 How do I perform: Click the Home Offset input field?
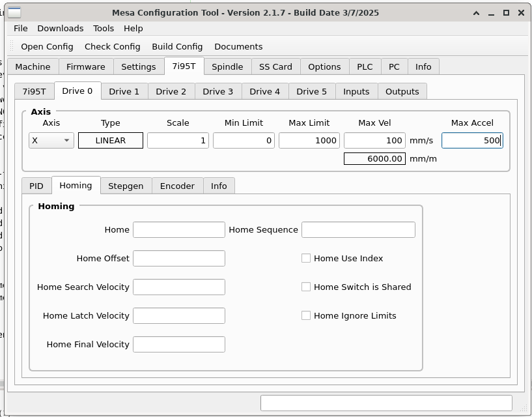(179, 258)
